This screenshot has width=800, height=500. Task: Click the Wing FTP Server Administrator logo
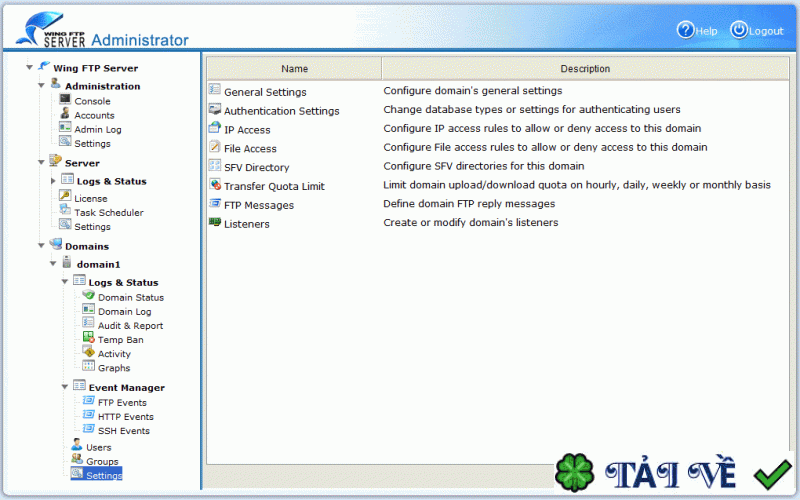[102, 30]
